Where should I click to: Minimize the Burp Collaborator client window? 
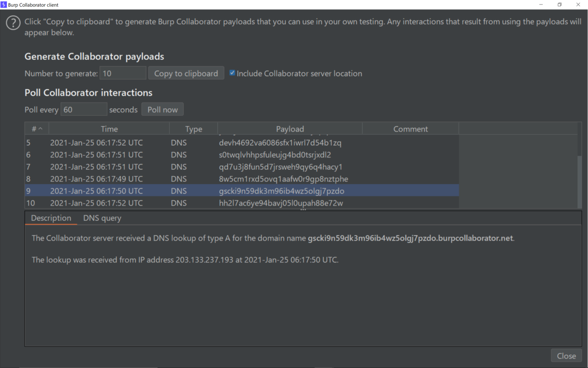pyautogui.click(x=541, y=4)
